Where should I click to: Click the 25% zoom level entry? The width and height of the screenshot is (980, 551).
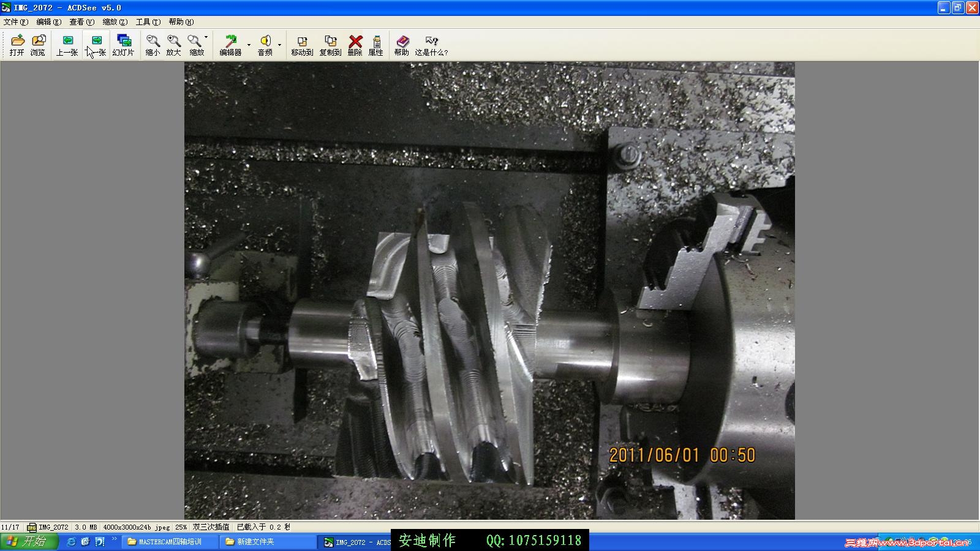click(181, 527)
